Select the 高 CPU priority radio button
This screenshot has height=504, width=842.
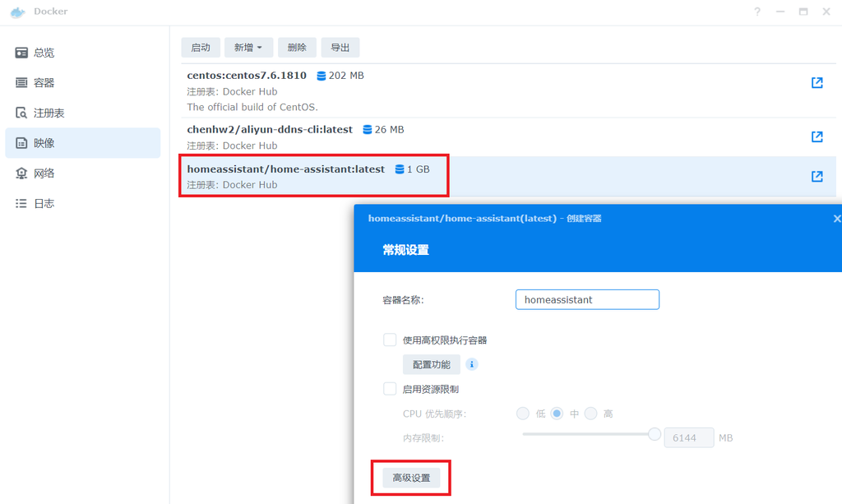(x=590, y=414)
